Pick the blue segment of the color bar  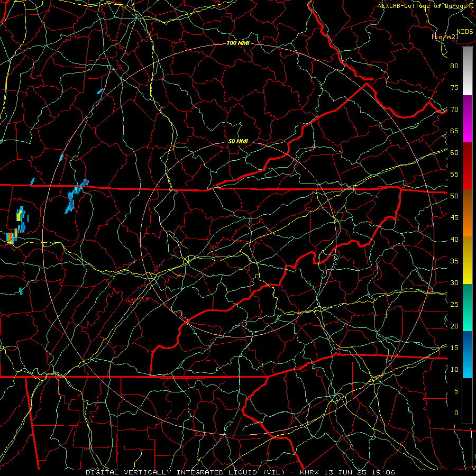[x=467, y=354]
